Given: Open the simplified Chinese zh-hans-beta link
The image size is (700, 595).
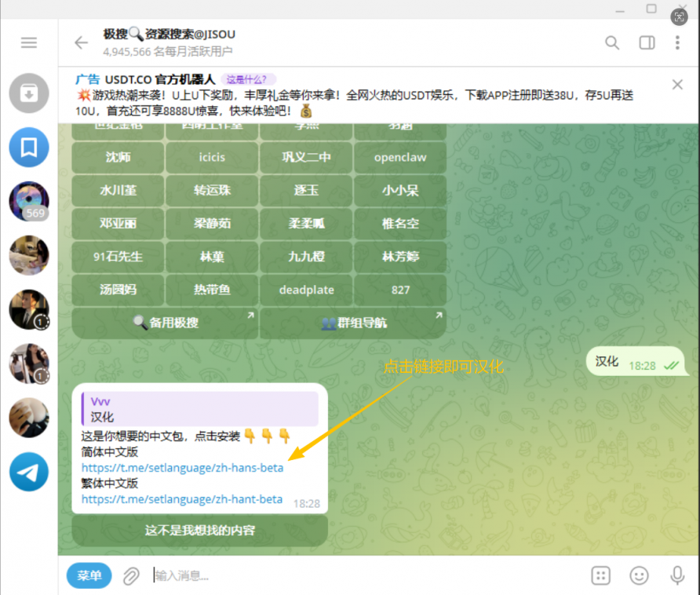Looking at the screenshot, I should click(182, 468).
